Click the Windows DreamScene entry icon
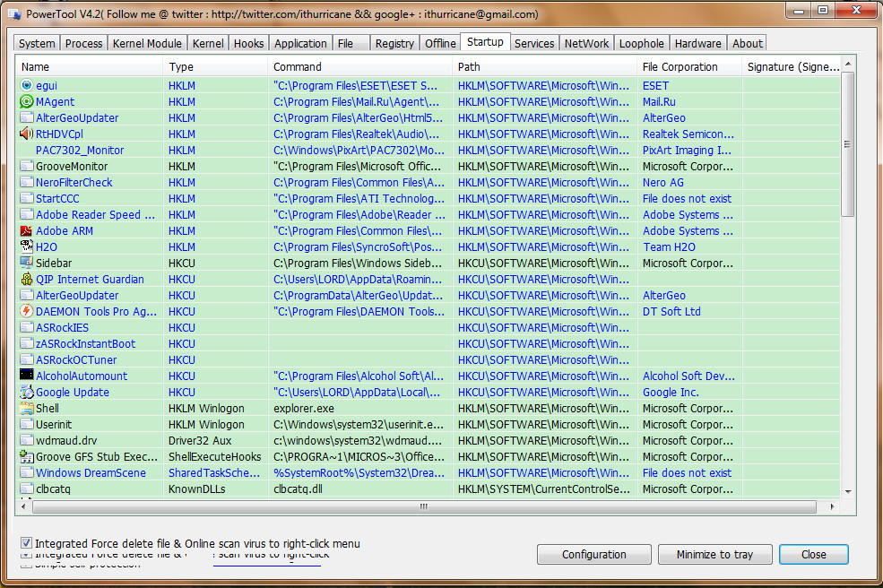 pos(27,473)
